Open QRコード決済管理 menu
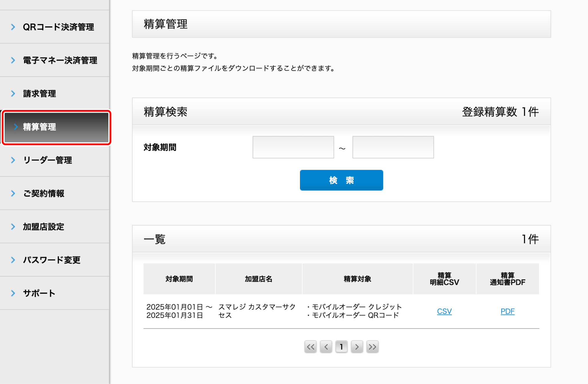This screenshot has width=588, height=384. [58, 27]
